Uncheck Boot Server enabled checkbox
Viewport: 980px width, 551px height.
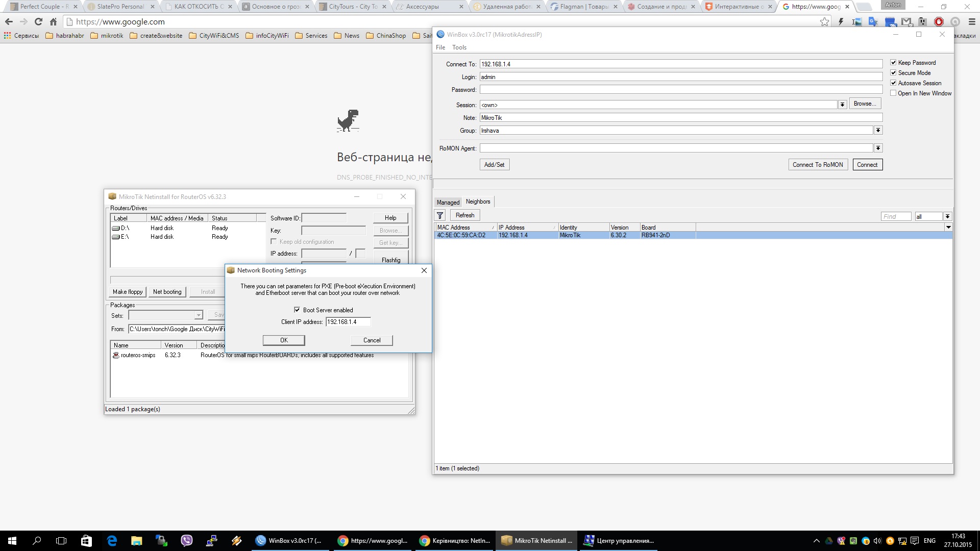pyautogui.click(x=297, y=310)
